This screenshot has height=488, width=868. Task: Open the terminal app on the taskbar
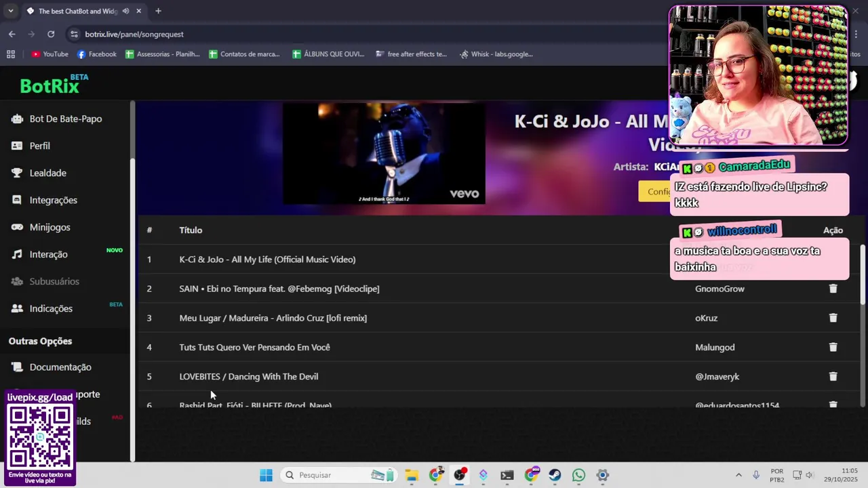click(507, 475)
